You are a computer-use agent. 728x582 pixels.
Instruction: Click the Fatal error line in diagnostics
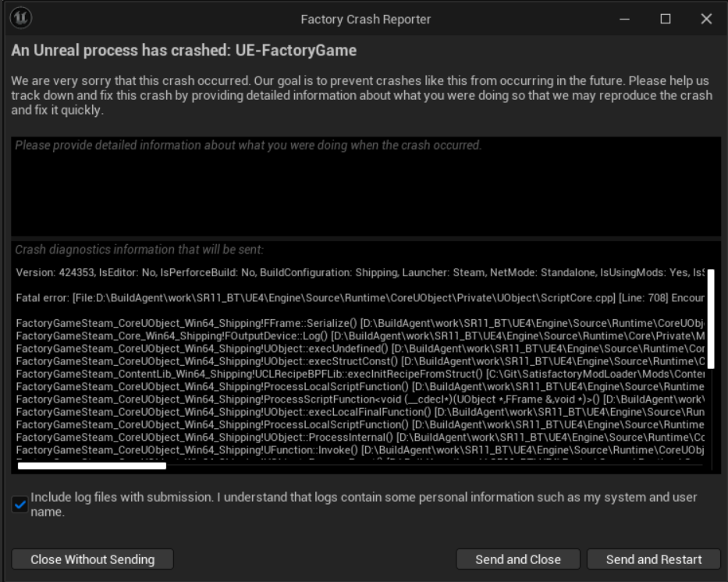(360, 298)
